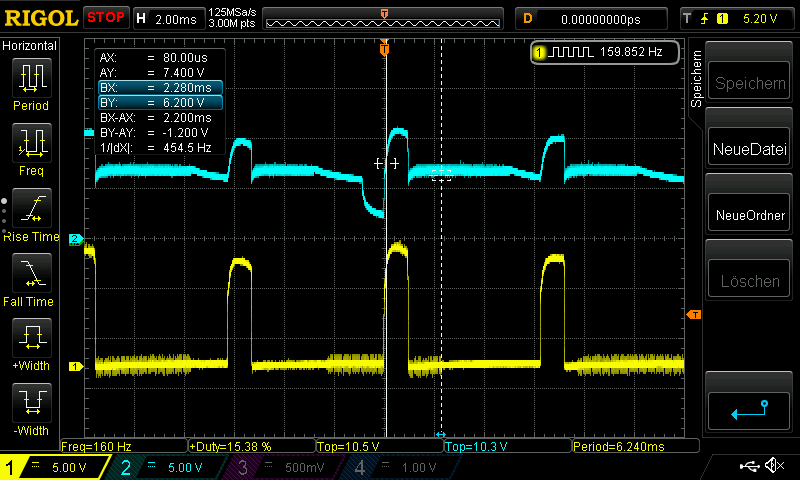Click the AY = 7.400 V cursor row
This screenshot has width=800, height=480.
pos(160,72)
